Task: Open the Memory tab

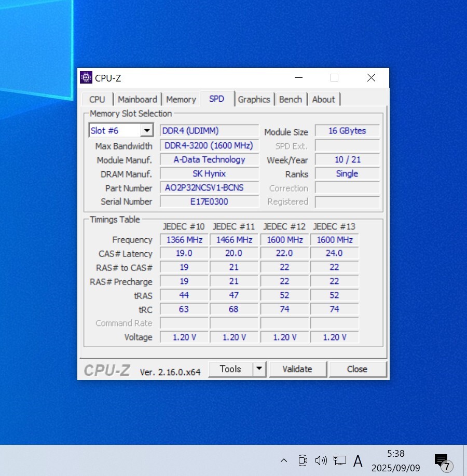Action: (181, 99)
